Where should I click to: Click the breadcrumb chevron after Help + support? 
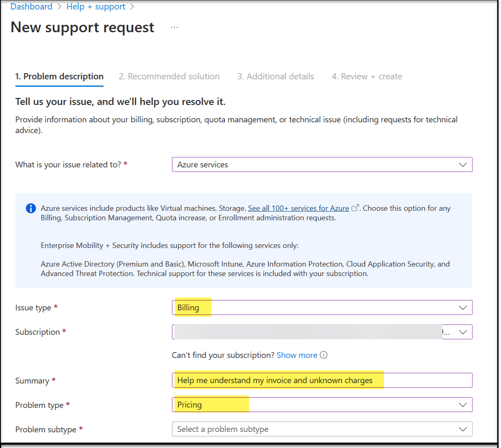[131, 6]
